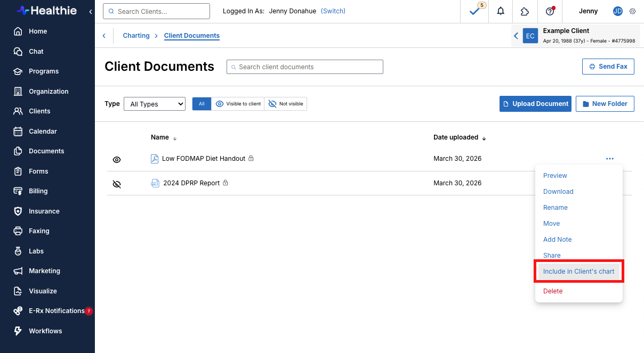
Task: Open the Clients people icon
Action: [18, 111]
